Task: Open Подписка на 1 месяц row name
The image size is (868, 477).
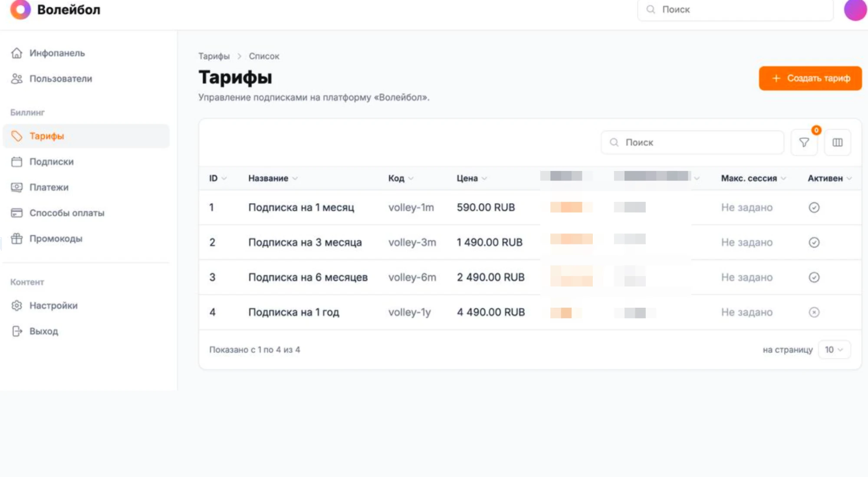Action: pos(301,207)
